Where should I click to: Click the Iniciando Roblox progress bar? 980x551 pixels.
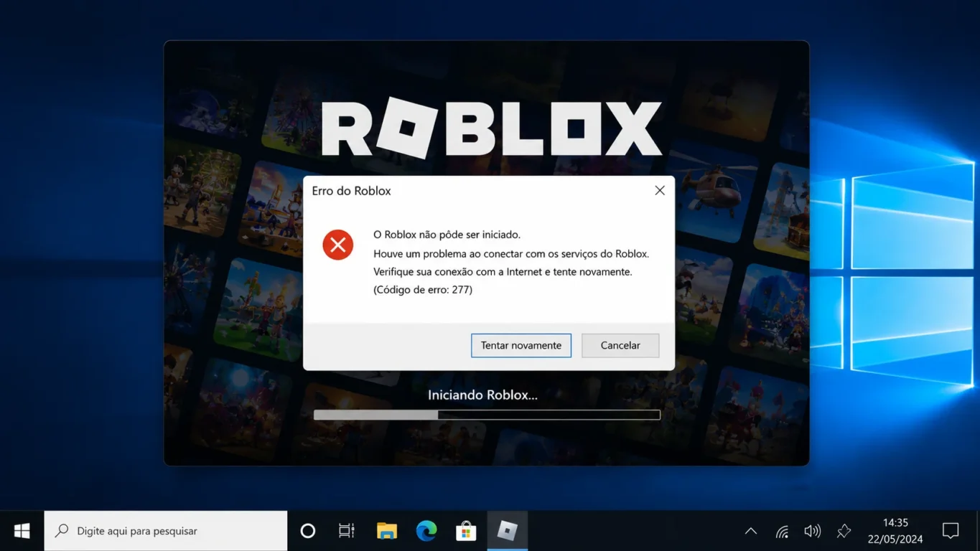pyautogui.click(x=487, y=415)
